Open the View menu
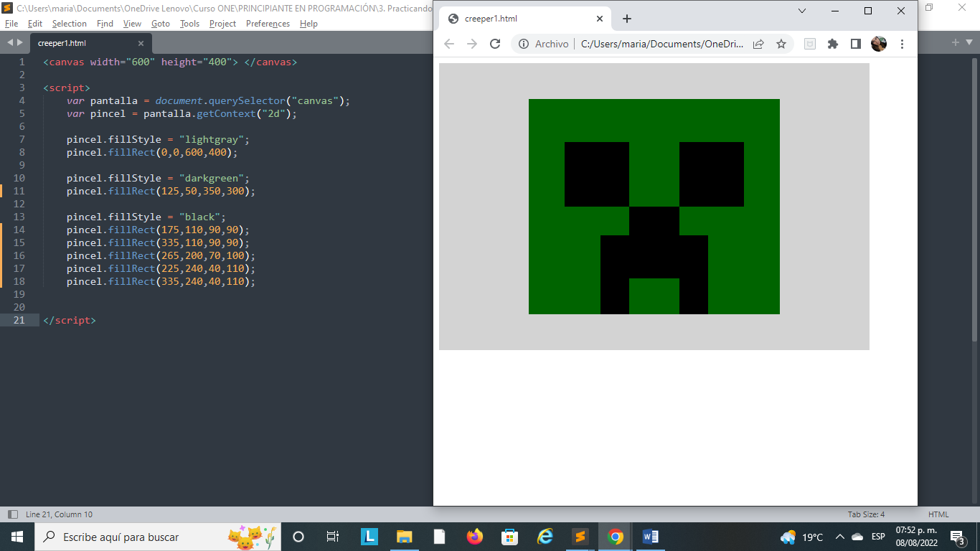This screenshot has height=551, width=980. (x=132, y=24)
